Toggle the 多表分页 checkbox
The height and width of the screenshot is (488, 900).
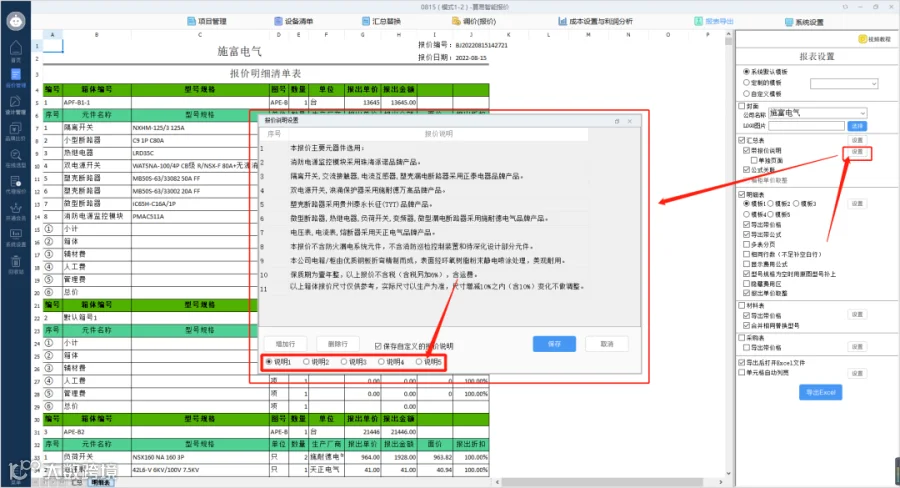tap(746, 245)
